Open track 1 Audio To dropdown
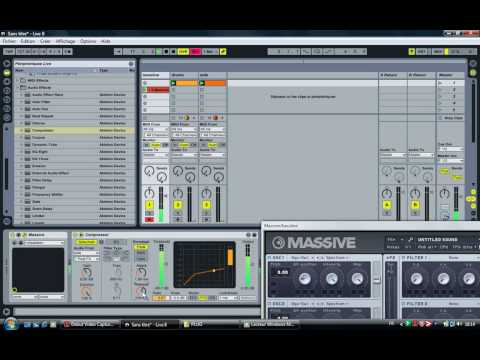Viewport: 480px width, 360px height. click(x=156, y=155)
